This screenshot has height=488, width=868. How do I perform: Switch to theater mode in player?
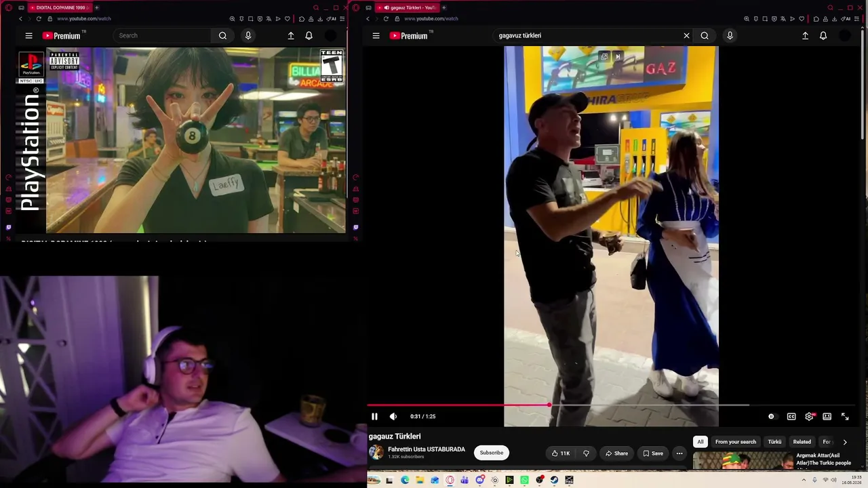tap(827, 416)
